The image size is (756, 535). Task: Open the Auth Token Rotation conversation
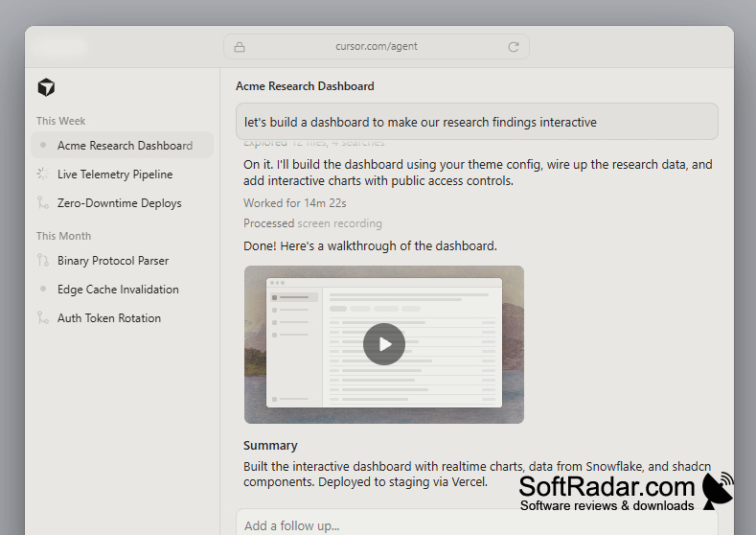click(122, 318)
